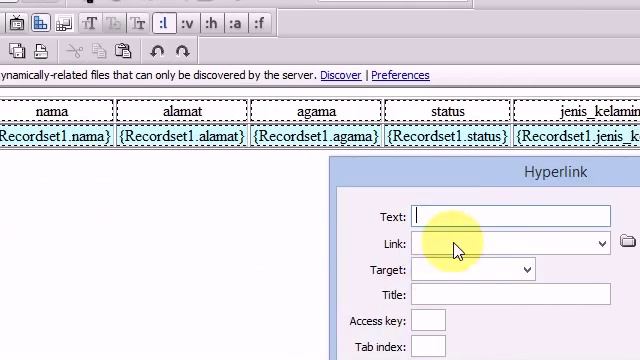
Task: Focus the Access key field
Action: [x=428, y=320]
